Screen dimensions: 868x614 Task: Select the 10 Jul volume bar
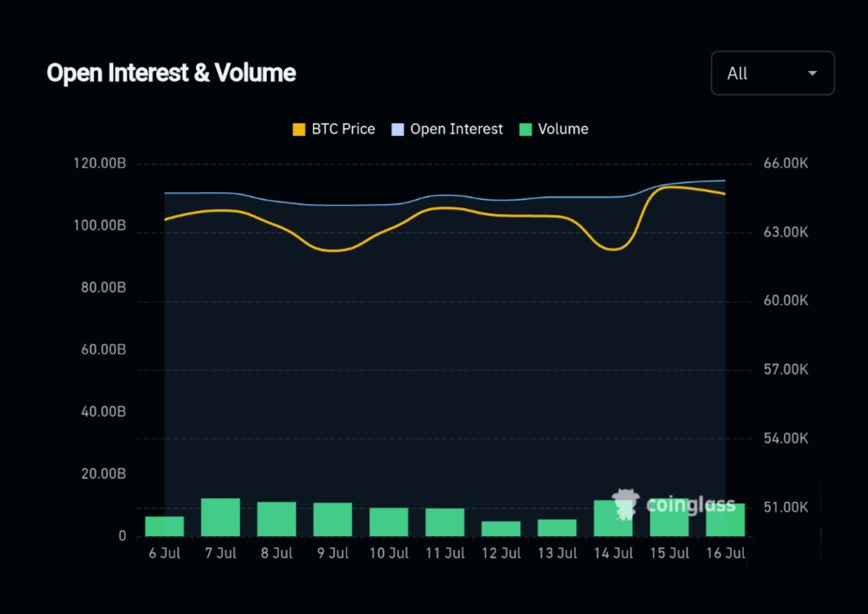389,522
